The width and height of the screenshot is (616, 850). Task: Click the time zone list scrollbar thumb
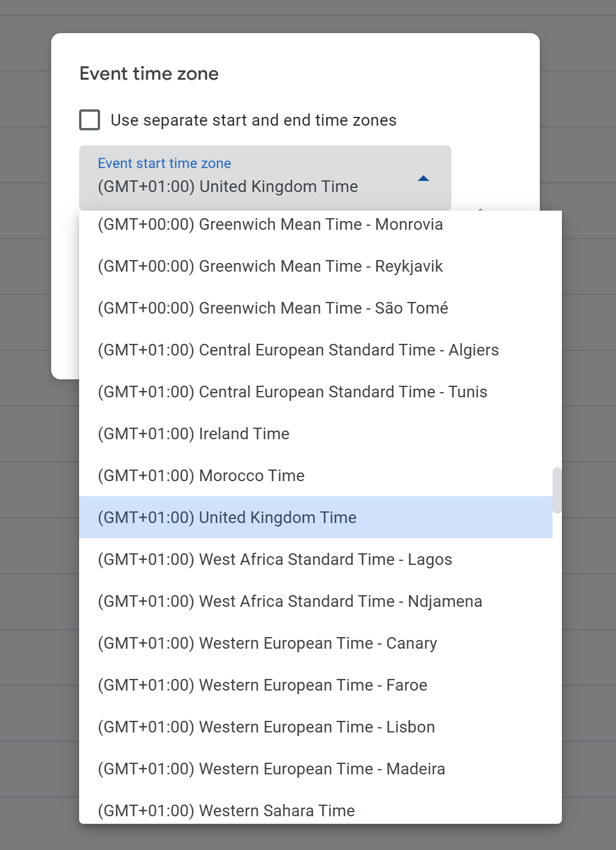point(557,490)
